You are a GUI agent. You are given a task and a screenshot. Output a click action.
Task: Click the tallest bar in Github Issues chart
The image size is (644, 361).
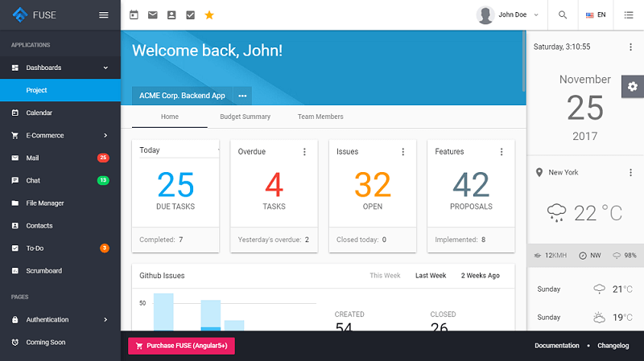[163, 312]
